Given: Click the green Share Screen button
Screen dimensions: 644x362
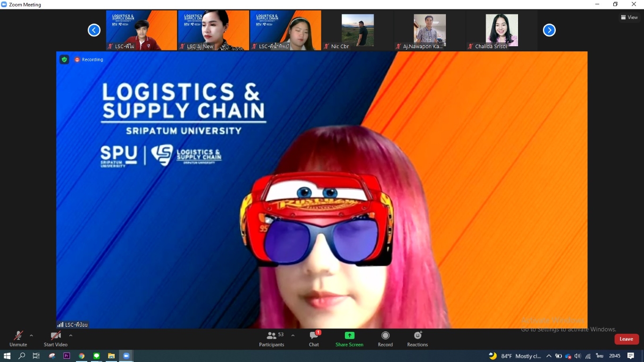Looking at the screenshot, I should 349,339.
